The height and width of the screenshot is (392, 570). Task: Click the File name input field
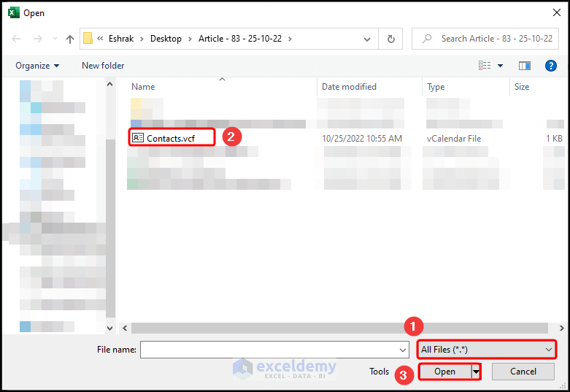274,350
